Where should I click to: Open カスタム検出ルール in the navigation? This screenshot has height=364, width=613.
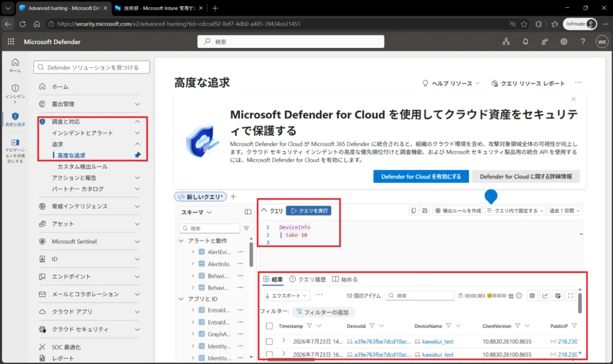(83, 166)
